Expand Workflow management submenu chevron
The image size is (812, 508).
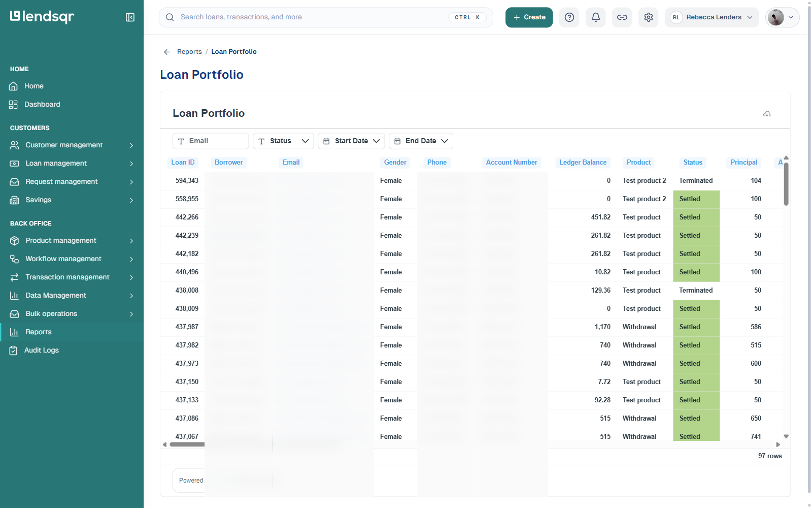coord(131,259)
